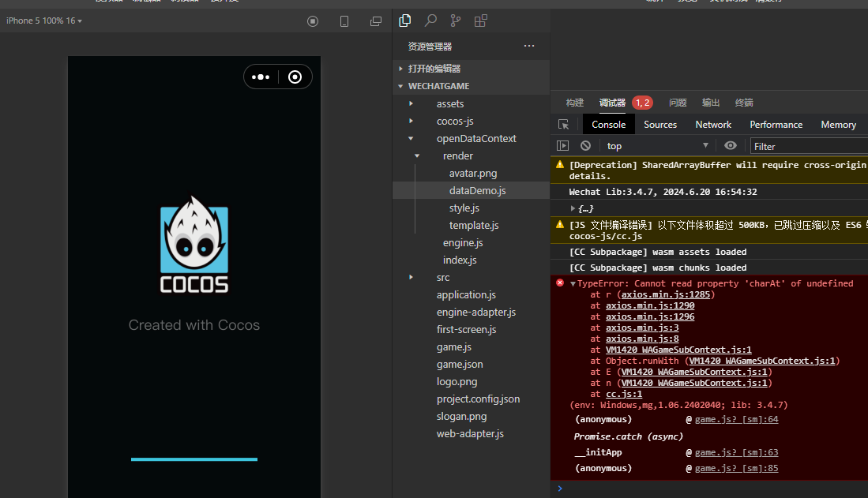Click the console Filter input field
The image size is (868, 498).
(809, 146)
